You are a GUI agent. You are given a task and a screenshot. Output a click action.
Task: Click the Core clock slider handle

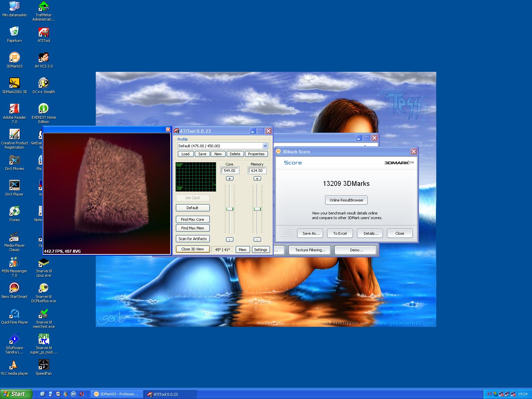click(x=230, y=209)
